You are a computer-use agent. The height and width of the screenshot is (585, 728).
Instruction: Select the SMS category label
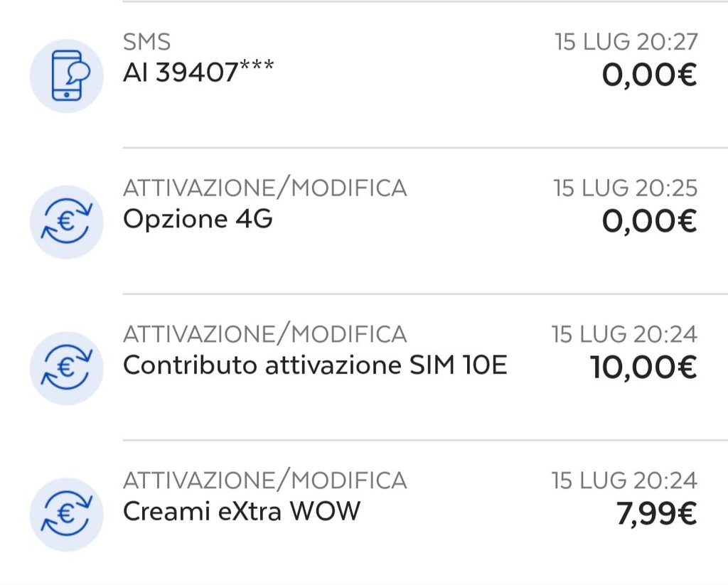click(146, 42)
